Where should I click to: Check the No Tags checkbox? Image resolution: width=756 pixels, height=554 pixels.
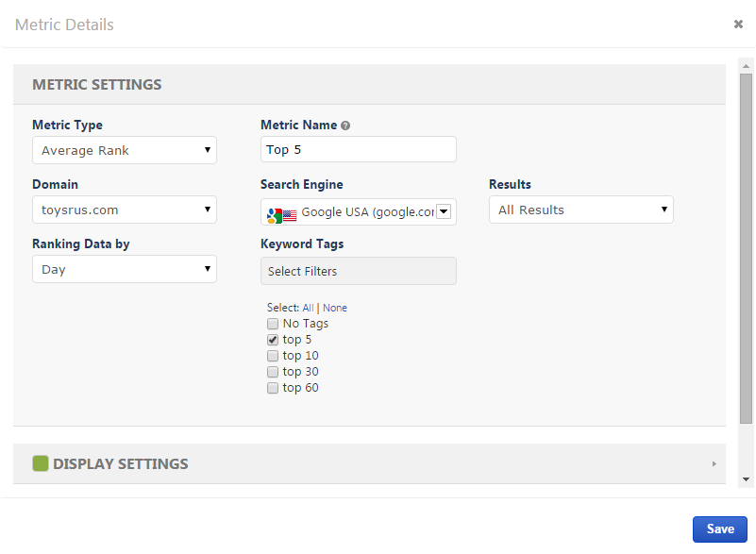(x=273, y=324)
